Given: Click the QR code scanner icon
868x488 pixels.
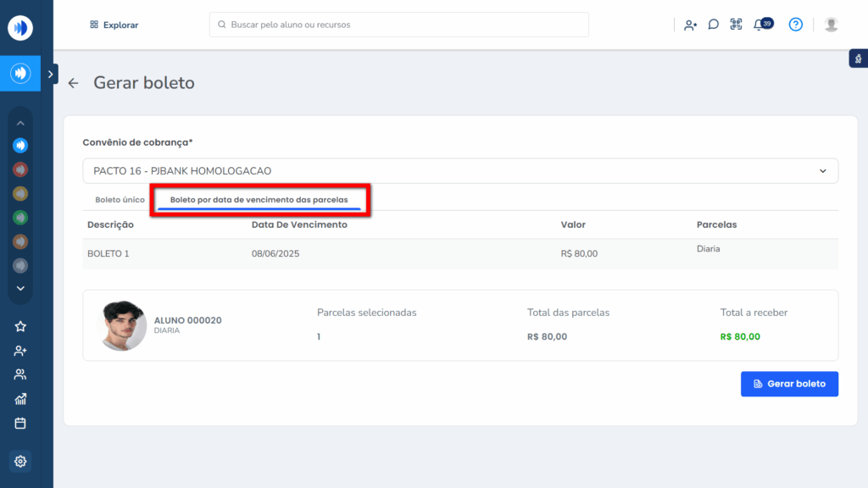Looking at the screenshot, I should point(736,25).
